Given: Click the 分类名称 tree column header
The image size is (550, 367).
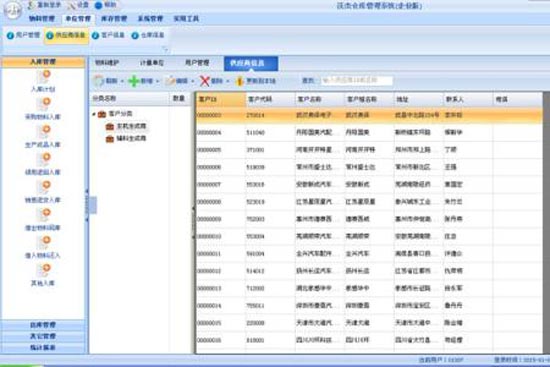Looking at the screenshot, I should [129, 99].
